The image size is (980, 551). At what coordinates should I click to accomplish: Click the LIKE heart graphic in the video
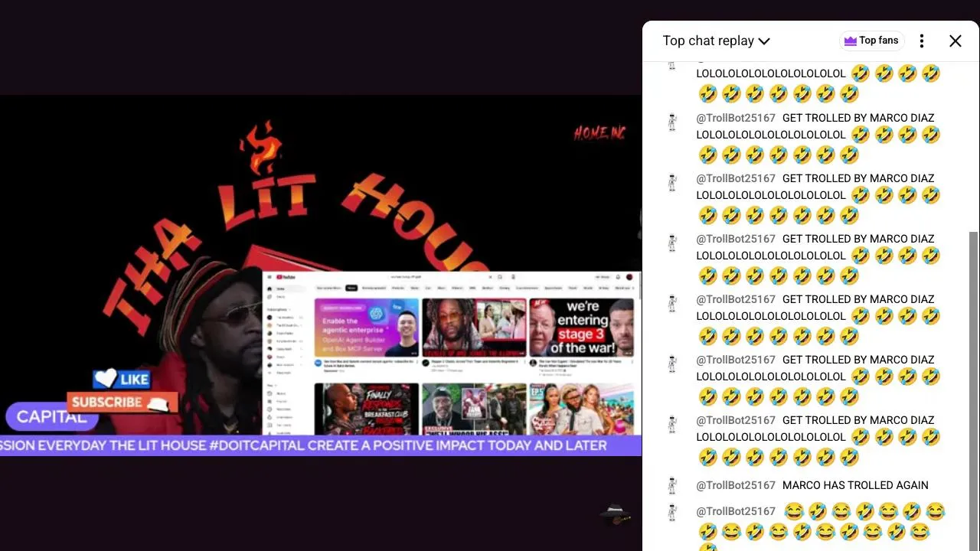pos(121,379)
